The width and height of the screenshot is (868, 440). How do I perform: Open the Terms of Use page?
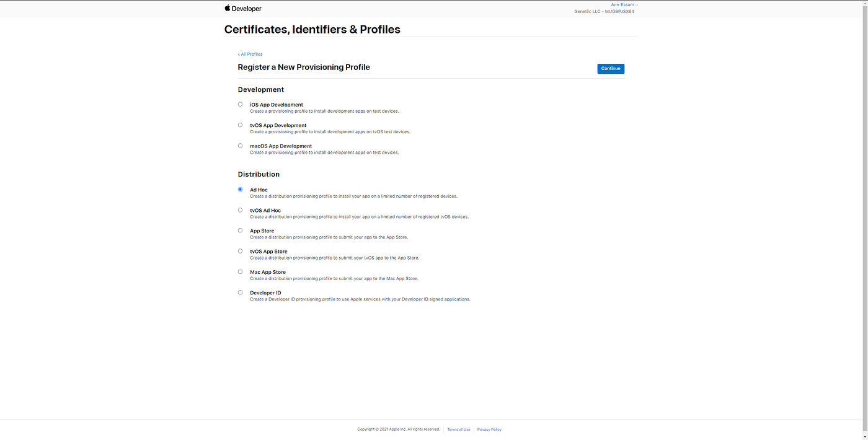[x=458, y=429]
